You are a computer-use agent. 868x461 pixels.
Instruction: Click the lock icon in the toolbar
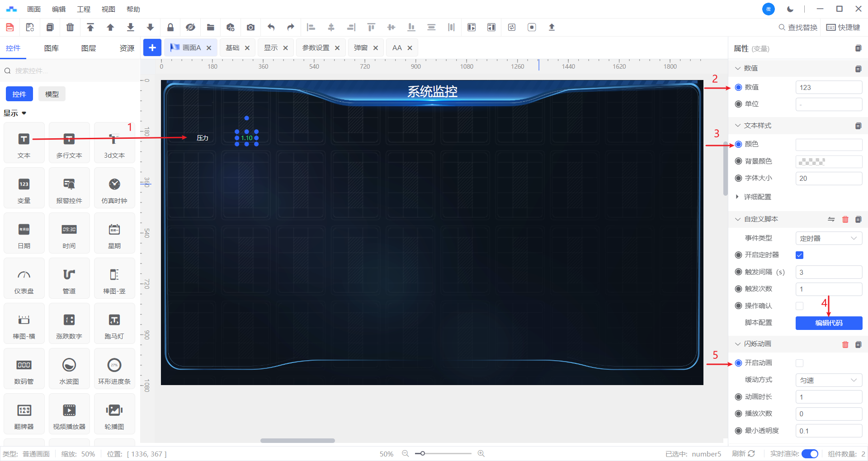(170, 27)
